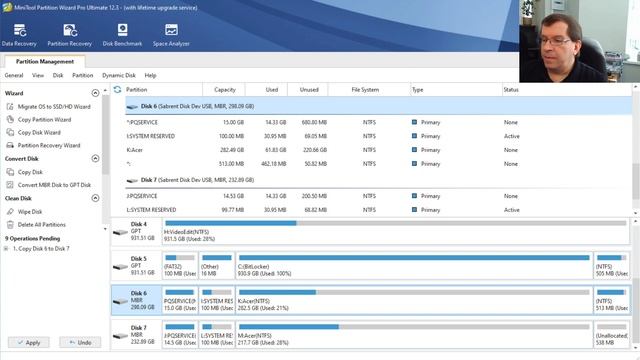
Task: Click the Disk 5 drive icon in disk map
Action: 120,267
